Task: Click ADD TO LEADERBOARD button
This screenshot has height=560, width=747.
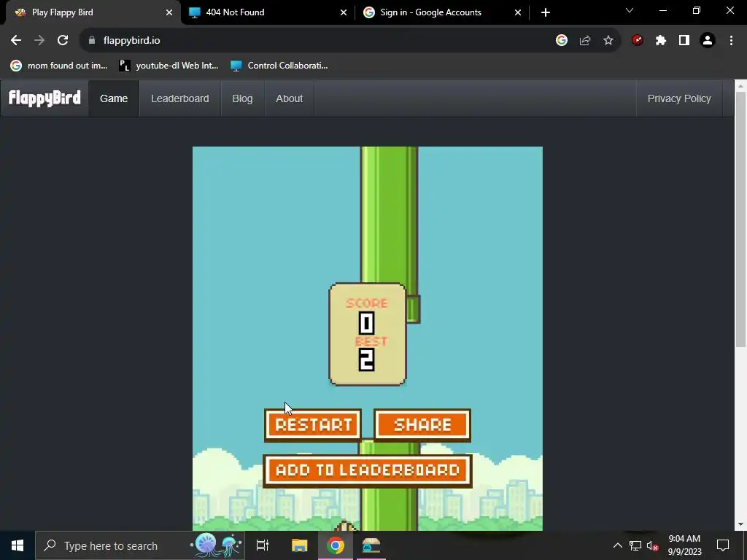Action: pyautogui.click(x=368, y=470)
